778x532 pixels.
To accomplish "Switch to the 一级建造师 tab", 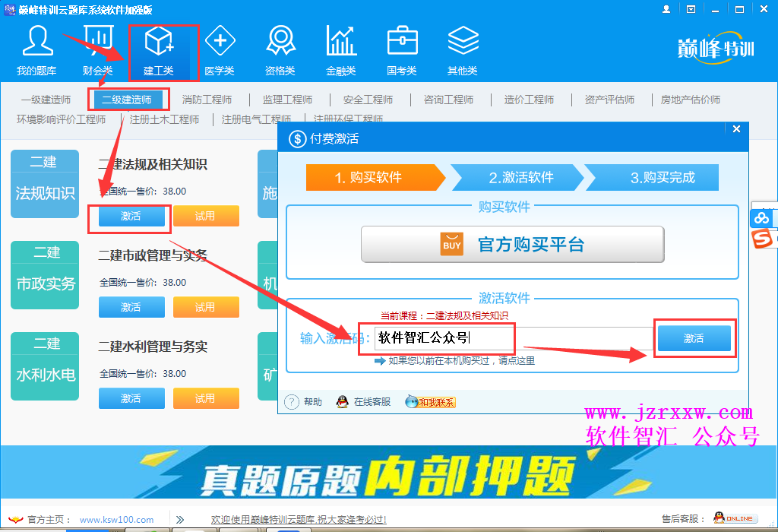I will (46, 100).
